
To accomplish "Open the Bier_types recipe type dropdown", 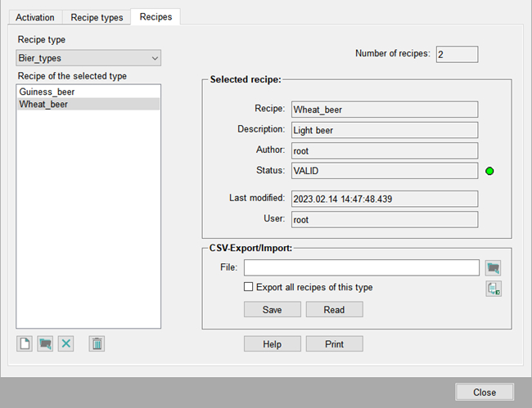I will tap(88, 58).
